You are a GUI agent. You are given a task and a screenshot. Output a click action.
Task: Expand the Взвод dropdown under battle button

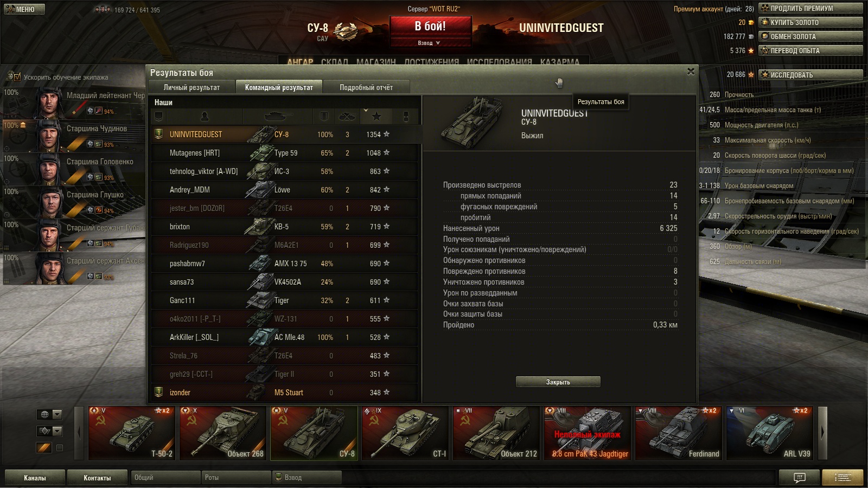430,43
